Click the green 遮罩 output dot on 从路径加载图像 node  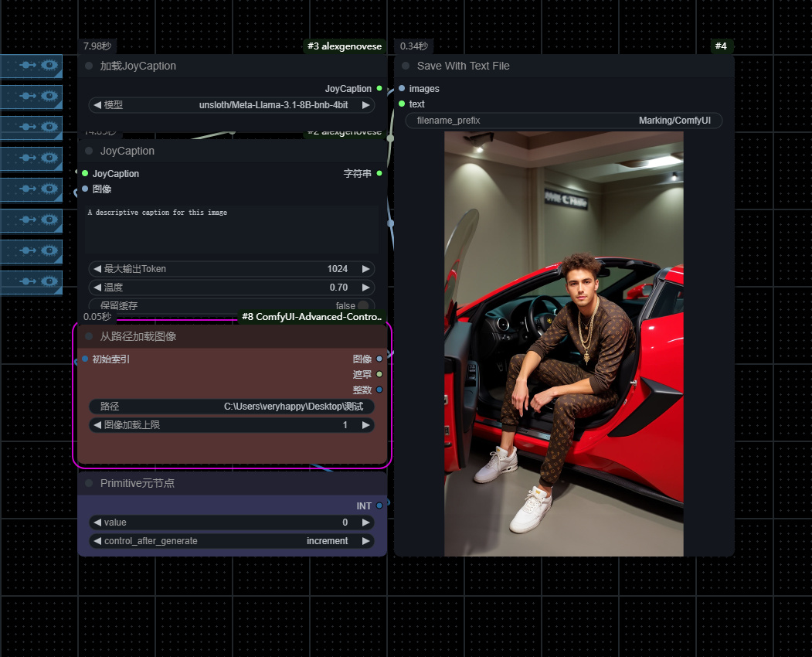(378, 374)
